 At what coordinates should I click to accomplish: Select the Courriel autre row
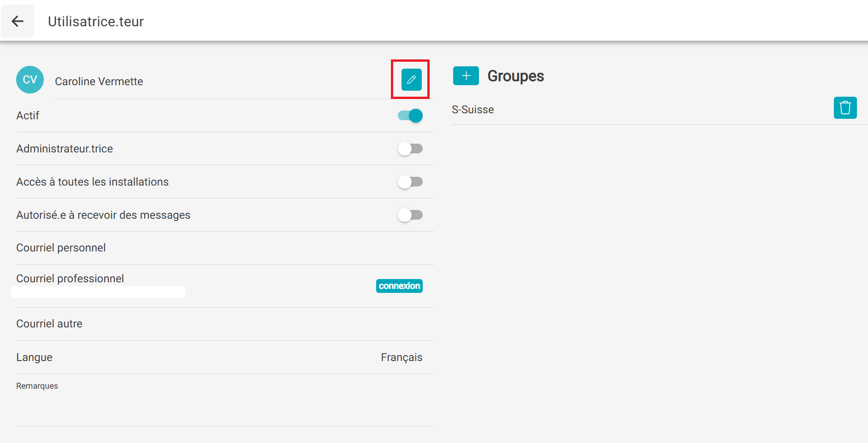[224, 324]
